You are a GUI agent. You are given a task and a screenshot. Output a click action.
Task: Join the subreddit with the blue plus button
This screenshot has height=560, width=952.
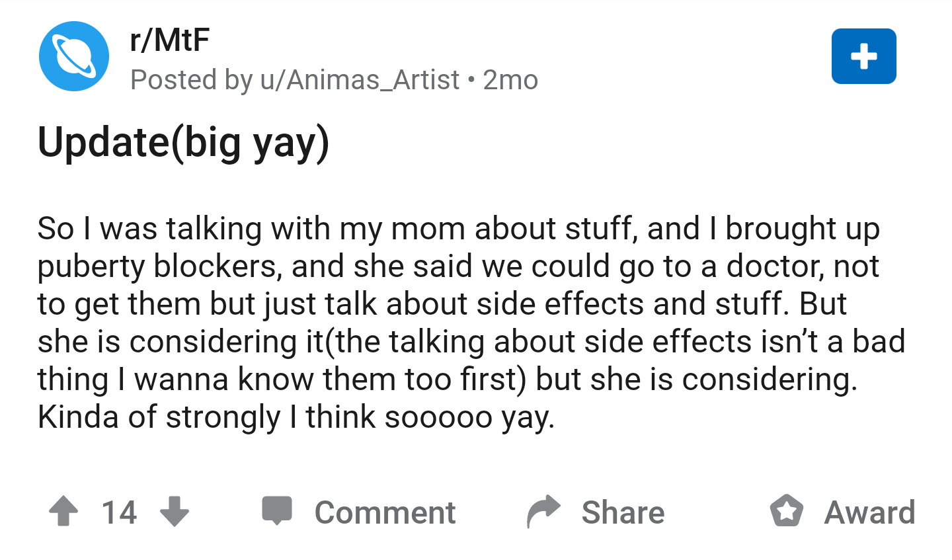(864, 56)
